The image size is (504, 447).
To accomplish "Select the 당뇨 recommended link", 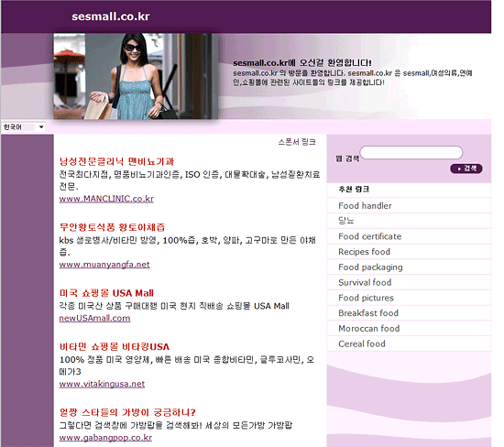I will (x=345, y=221).
